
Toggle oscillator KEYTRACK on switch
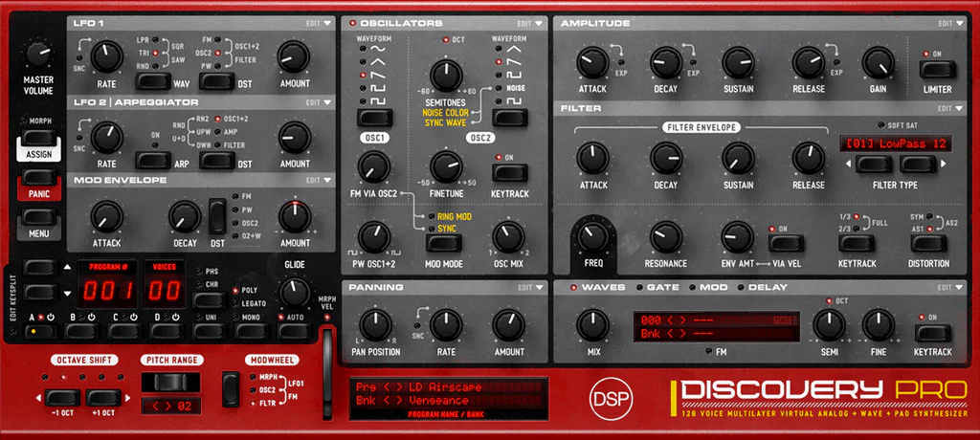click(x=509, y=172)
